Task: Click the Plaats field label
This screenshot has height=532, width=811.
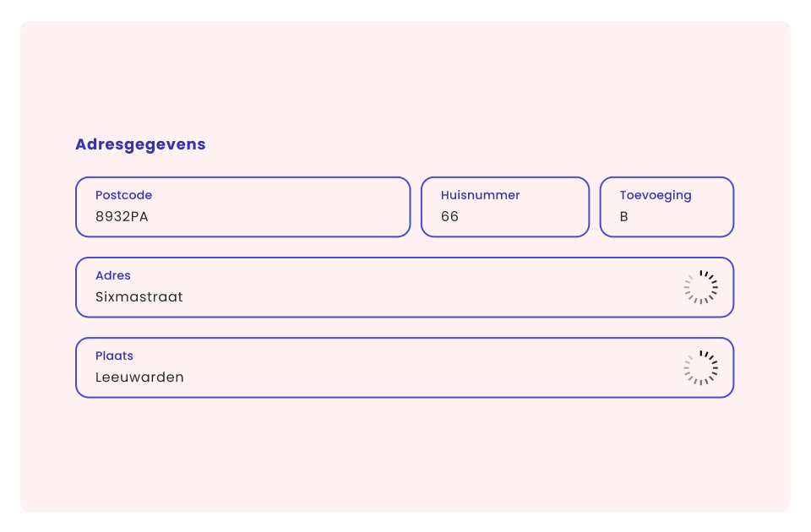Action: click(x=114, y=356)
